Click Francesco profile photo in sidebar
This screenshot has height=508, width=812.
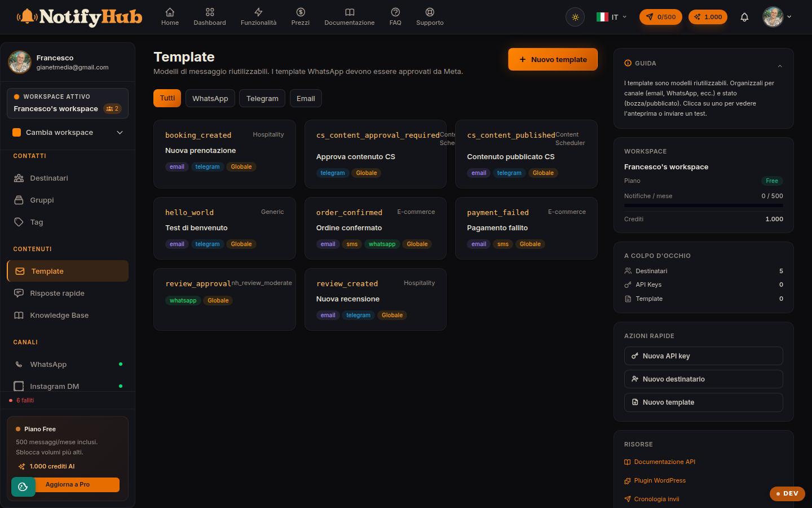pos(20,62)
